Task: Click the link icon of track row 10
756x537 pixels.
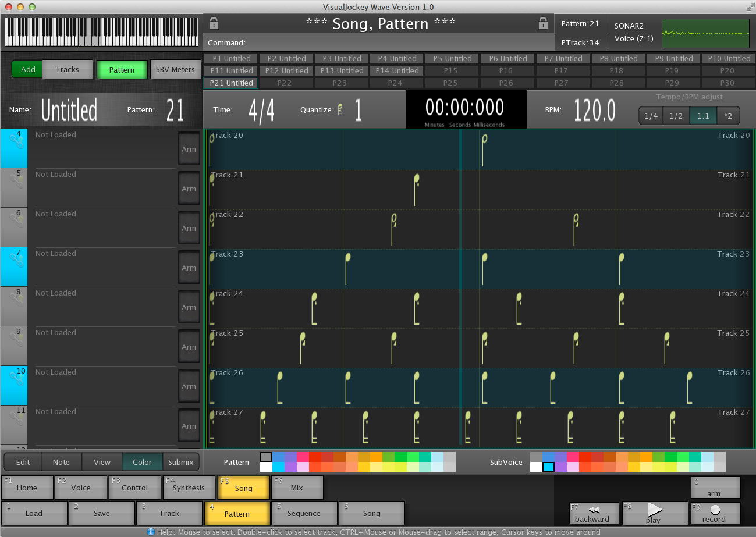Action: pyautogui.click(x=17, y=379)
